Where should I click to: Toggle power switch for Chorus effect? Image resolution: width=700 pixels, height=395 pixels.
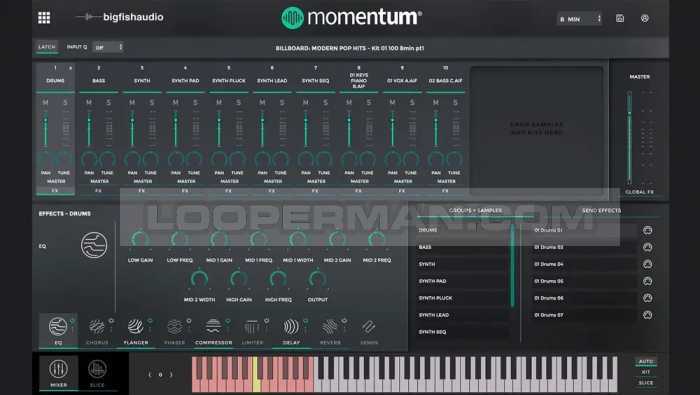coord(111,320)
